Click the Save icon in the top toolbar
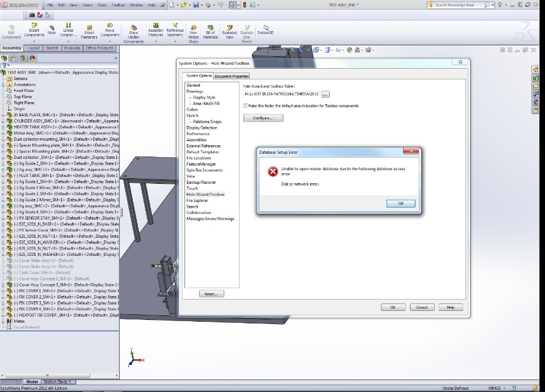Viewport: 545px width, 392px height. click(x=196, y=5)
